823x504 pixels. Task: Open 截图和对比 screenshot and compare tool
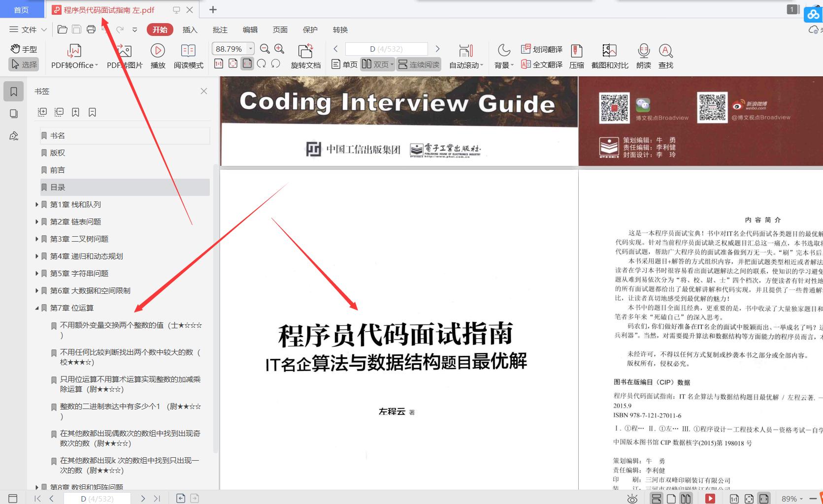609,55
